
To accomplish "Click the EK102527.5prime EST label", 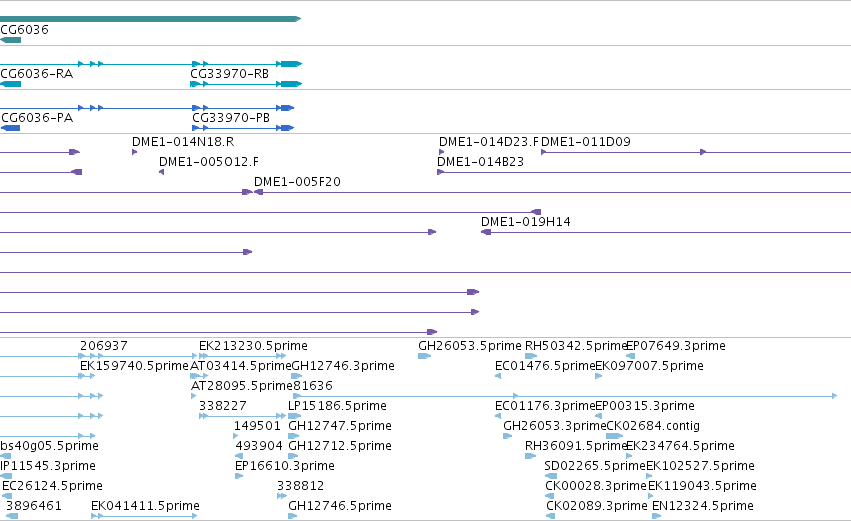I will coord(700,466).
